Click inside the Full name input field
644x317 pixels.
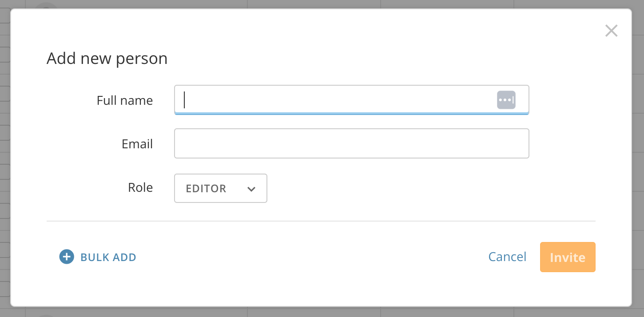click(311, 99)
